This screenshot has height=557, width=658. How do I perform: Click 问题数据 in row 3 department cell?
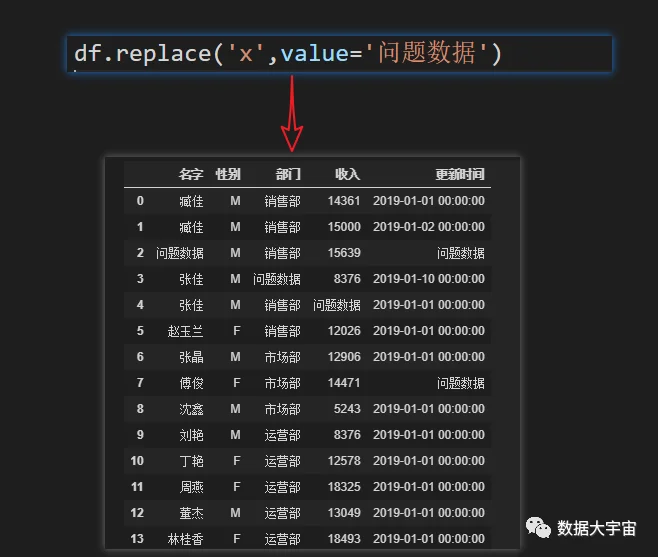pos(277,279)
